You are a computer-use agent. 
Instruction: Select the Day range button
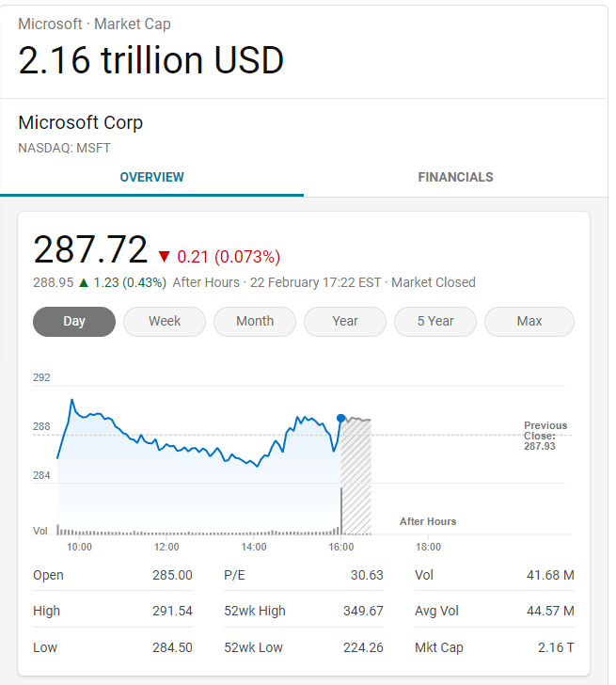point(74,322)
